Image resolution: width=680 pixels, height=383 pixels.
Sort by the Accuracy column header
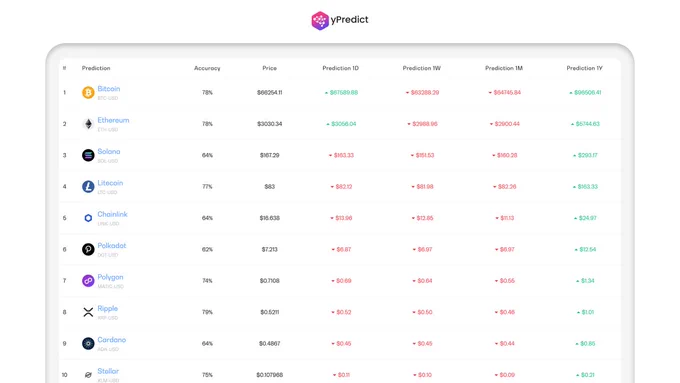[x=207, y=68]
